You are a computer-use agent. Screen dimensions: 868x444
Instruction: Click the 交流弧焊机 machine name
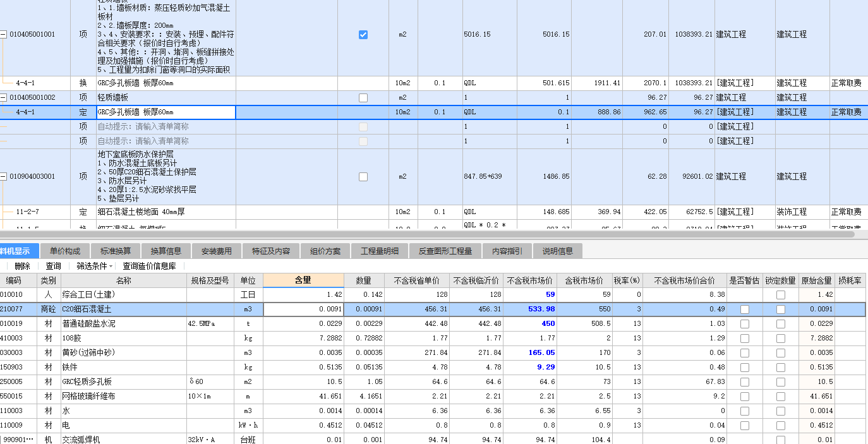(x=81, y=440)
